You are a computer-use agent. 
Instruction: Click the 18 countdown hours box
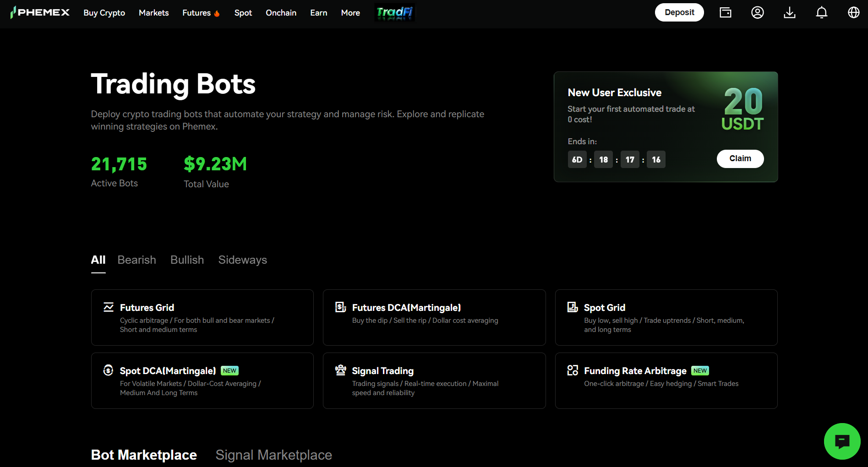coord(604,160)
